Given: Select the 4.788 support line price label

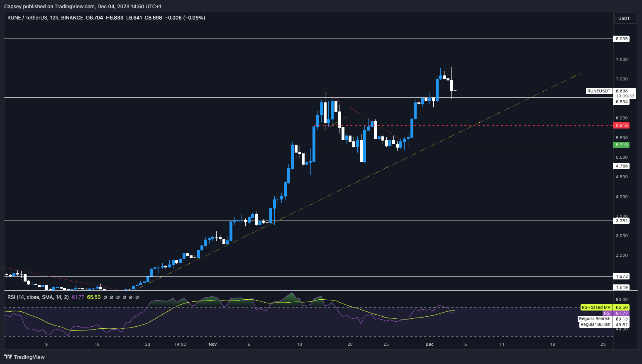Looking at the screenshot, I should click(x=622, y=166).
